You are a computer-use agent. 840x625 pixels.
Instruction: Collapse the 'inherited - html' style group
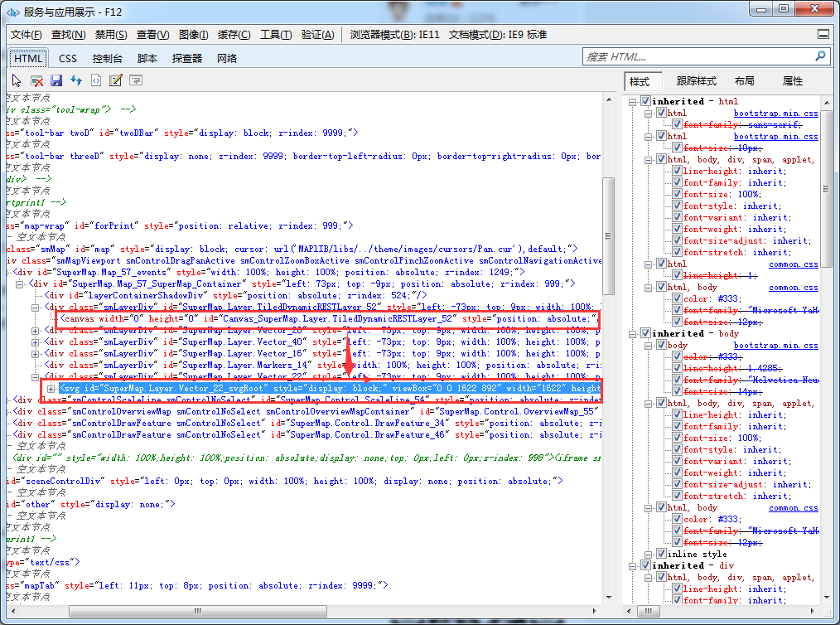coord(633,101)
